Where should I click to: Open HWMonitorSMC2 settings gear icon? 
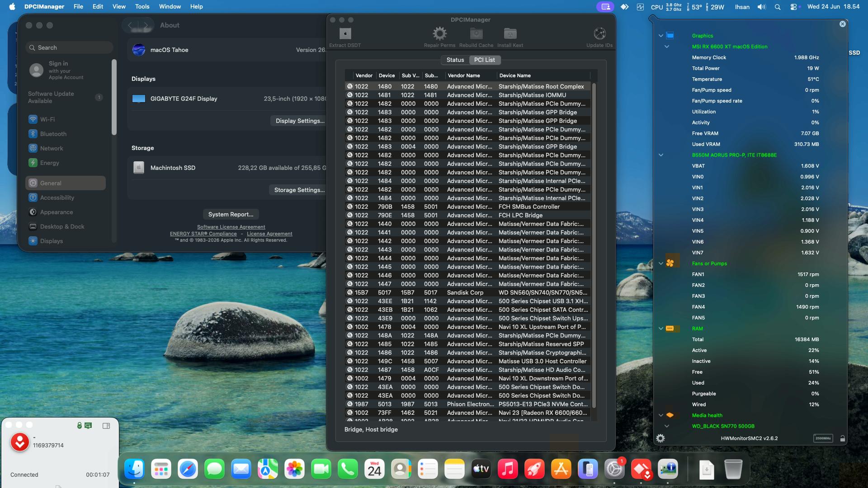660,438
